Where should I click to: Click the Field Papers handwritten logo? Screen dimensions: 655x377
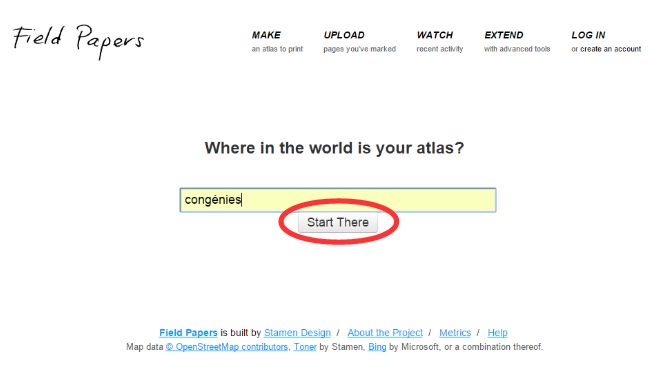click(x=78, y=41)
